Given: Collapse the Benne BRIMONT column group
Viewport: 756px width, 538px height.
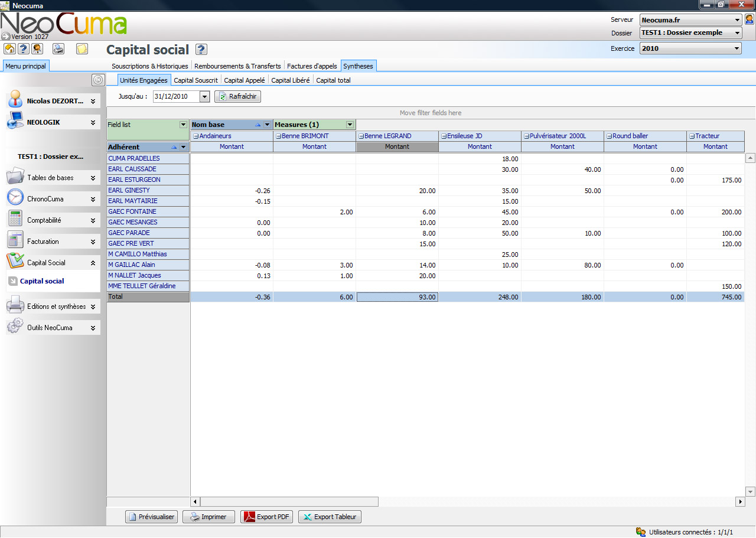Looking at the screenshot, I should coord(278,136).
